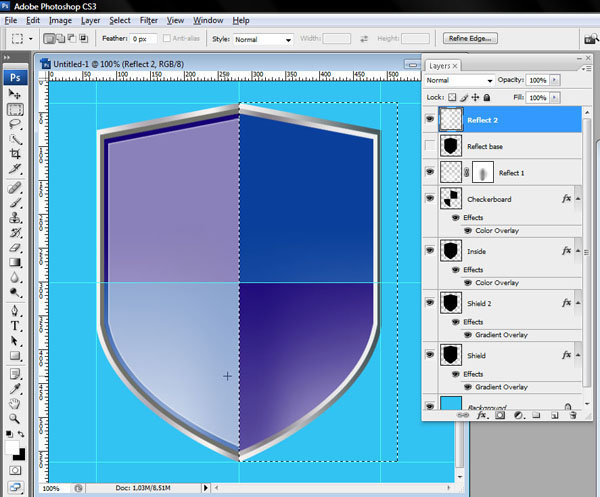
Task: Select the Pen tool
Action: click(15, 311)
